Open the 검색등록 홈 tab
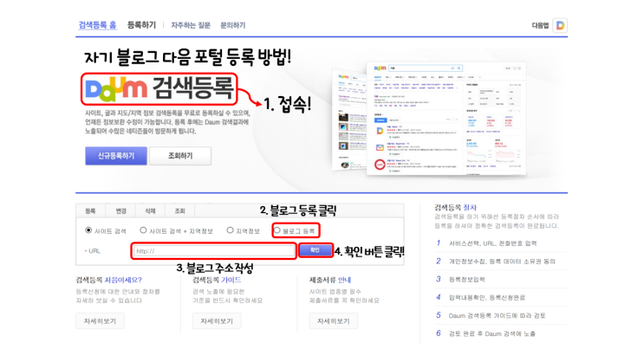The image size is (644, 362). click(x=97, y=25)
